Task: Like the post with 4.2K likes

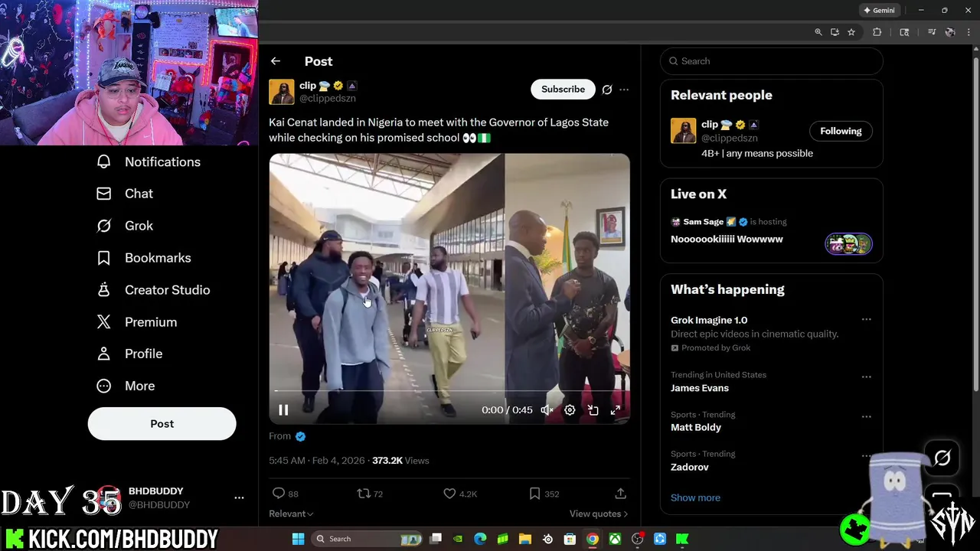Action: click(460, 494)
